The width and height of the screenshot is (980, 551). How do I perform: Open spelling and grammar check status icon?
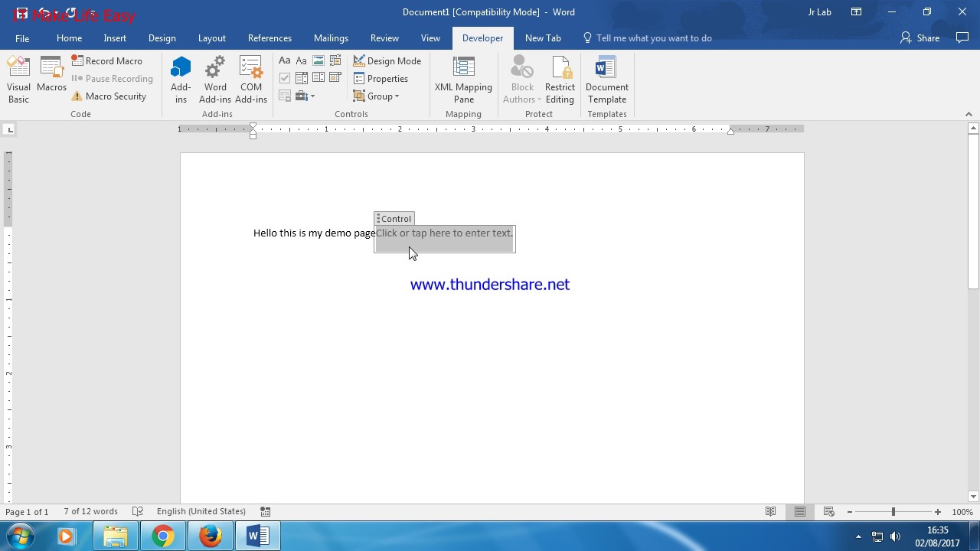point(138,511)
